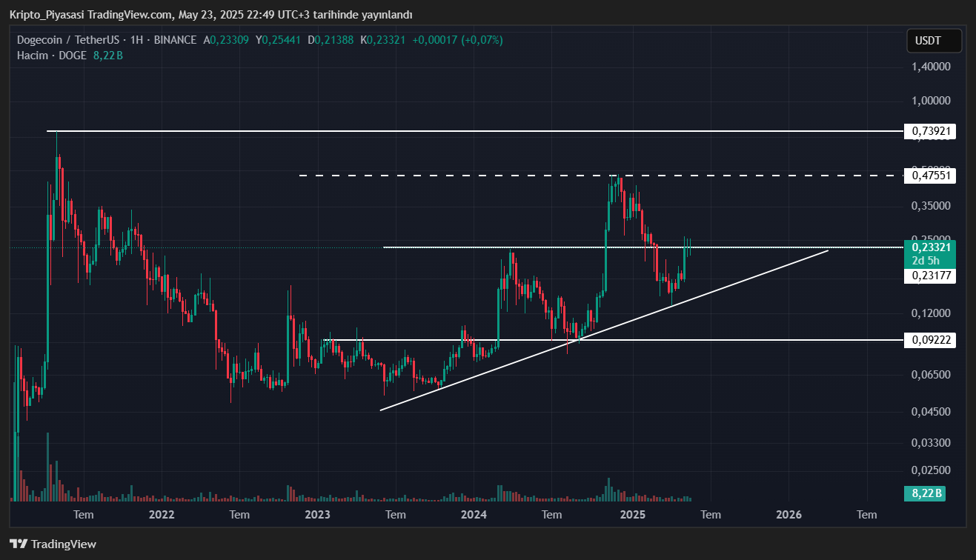Jump to the 2026 time axis label
Image resolution: width=976 pixels, height=560 pixels.
pyautogui.click(x=789, y=515)
